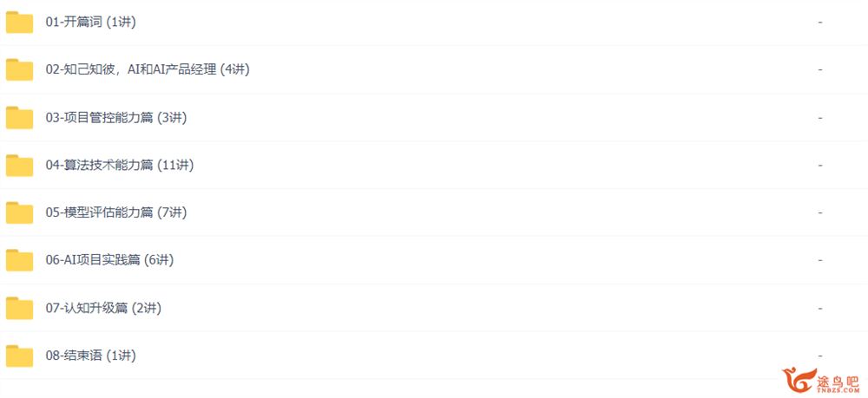The width and height of the screenshot is (868, 398).
Task: Click the folder icon for 02-知己知彼
Action: coord(19,70)
